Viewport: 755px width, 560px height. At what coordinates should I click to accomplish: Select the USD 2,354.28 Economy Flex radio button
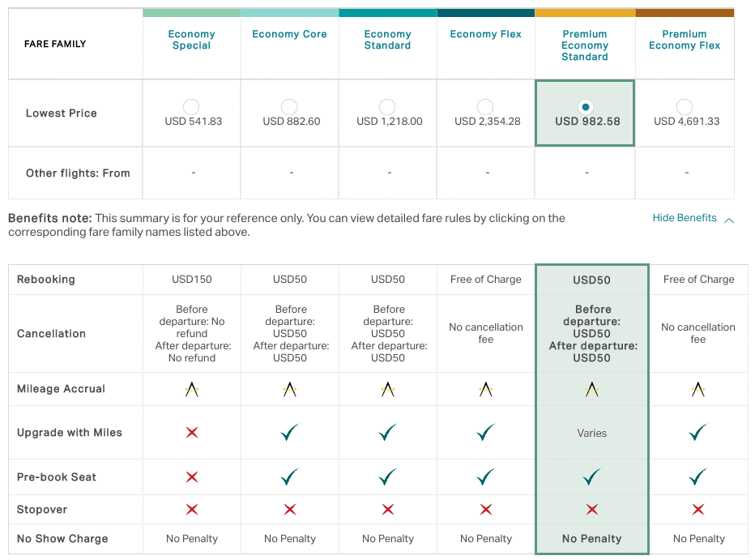(485, 107)
